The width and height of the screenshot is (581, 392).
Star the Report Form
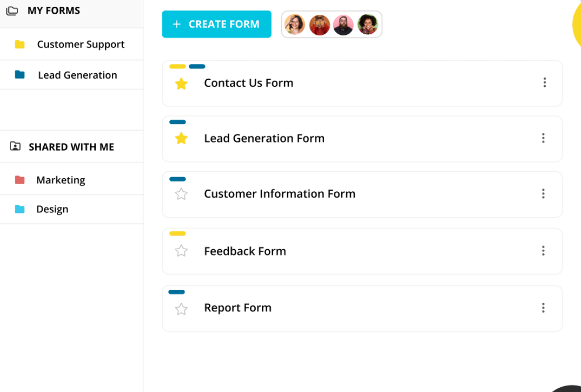click(181, 309)
